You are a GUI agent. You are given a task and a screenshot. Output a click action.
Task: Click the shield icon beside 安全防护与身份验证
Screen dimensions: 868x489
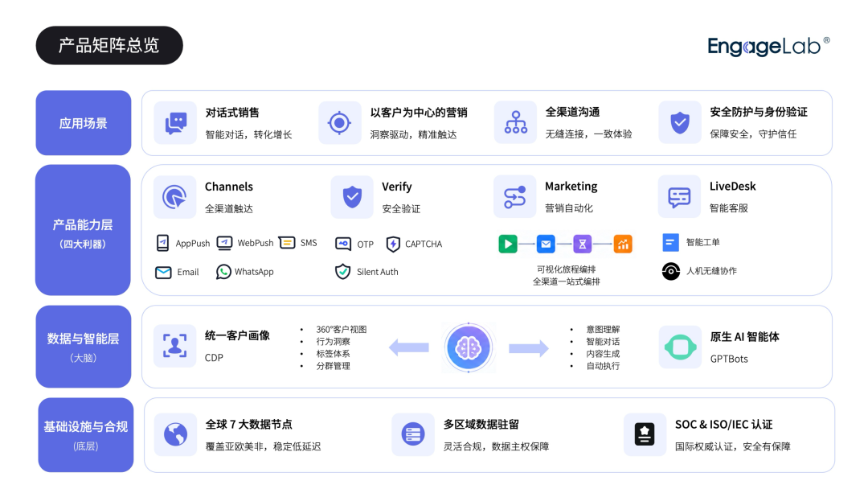point(680,122)
